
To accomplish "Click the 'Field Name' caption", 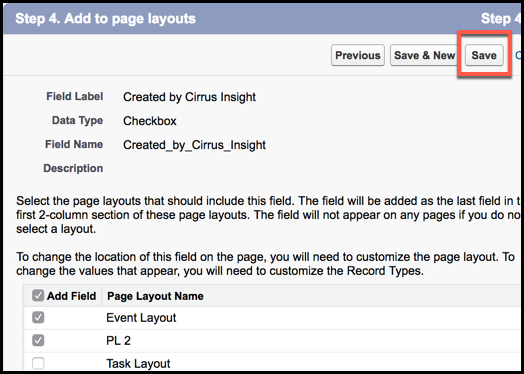I will coord(74,144).
